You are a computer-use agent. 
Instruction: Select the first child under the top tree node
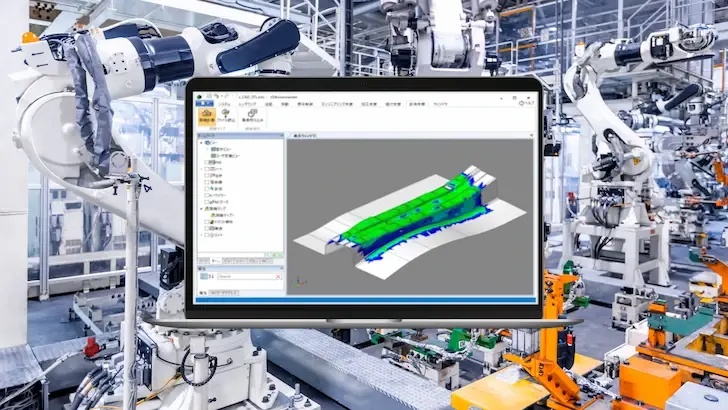(x=221, y=150)
